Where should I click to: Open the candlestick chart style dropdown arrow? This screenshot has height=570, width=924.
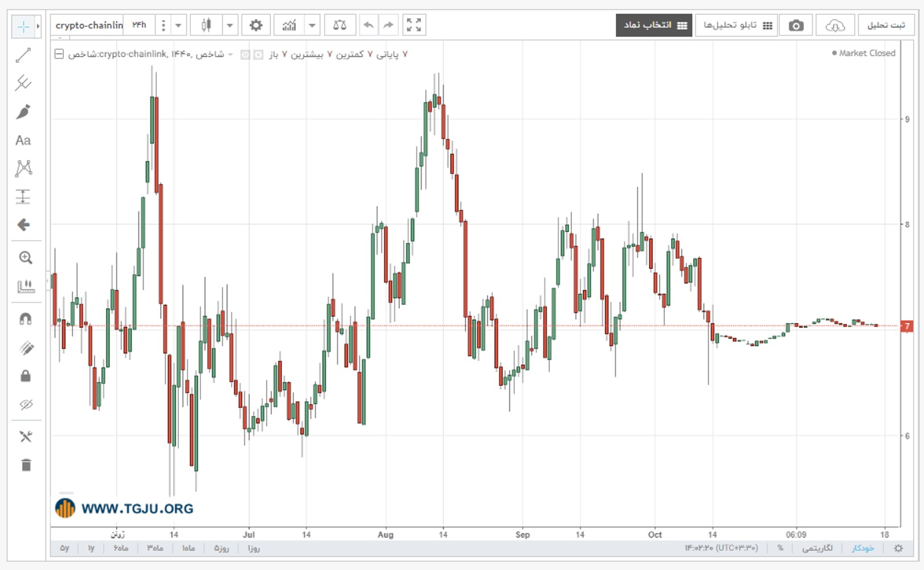pos(230,25)
